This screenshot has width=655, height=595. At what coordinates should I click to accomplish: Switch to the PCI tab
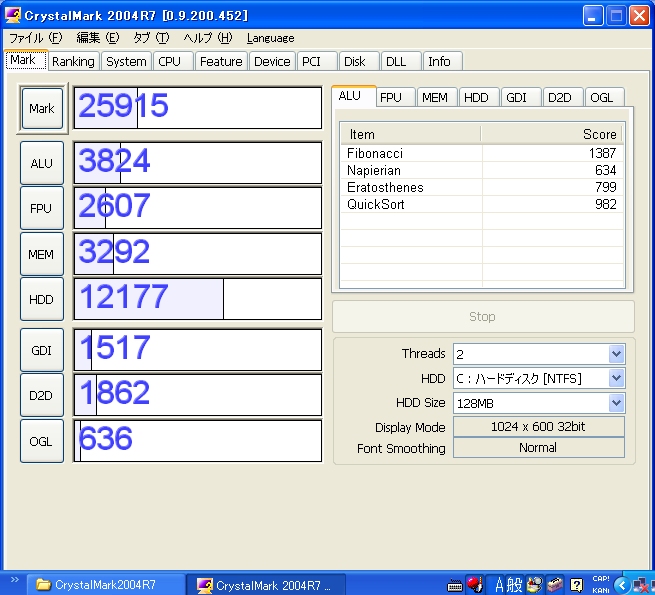(x=317, y=61)
